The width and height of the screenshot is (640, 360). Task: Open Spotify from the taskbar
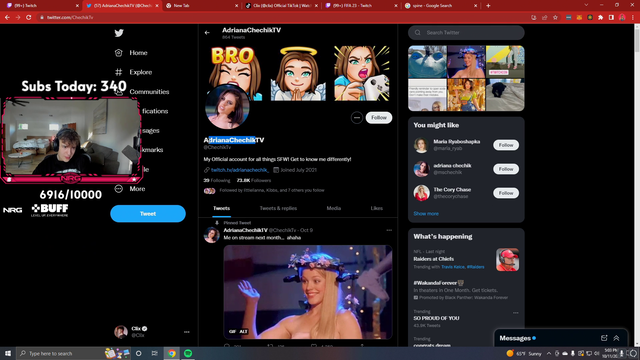click(x=188, y=353)
